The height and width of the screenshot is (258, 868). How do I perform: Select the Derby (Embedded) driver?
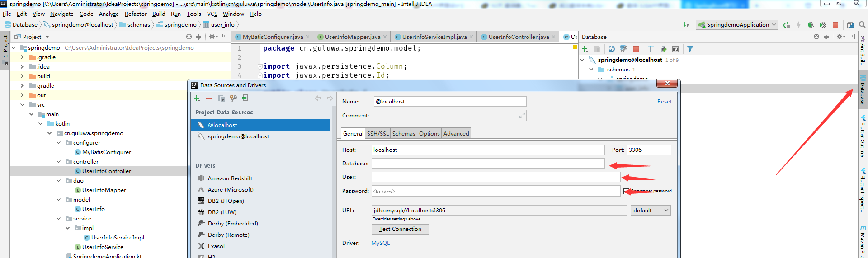pyautogui.click(x=233, y=224)
